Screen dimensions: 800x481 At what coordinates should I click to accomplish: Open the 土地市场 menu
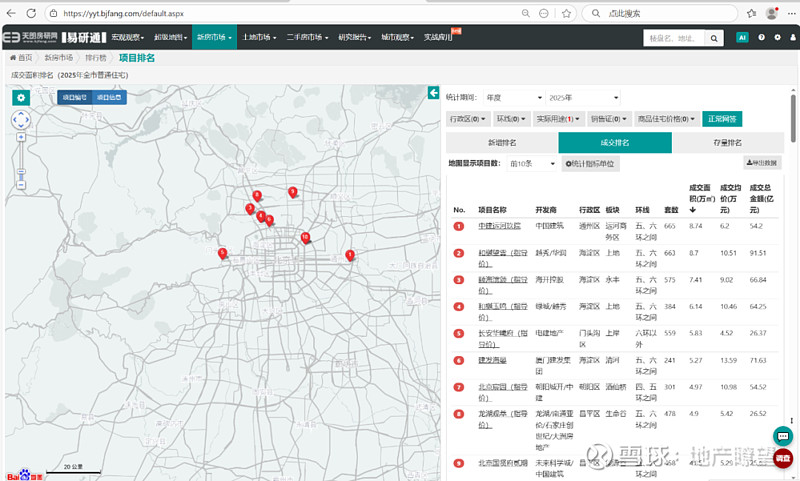[259, 37]
